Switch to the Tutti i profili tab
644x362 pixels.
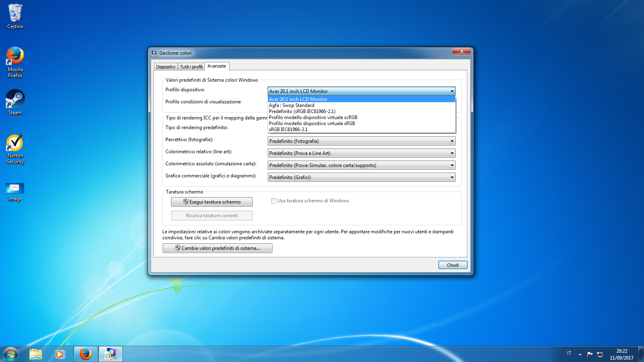(x=191, y=67)
